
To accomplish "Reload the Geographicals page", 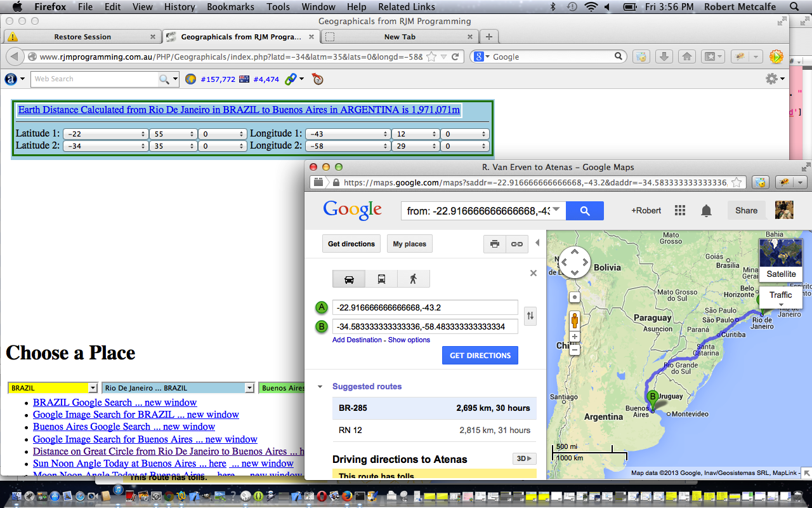I will click(x=455, y=57).
